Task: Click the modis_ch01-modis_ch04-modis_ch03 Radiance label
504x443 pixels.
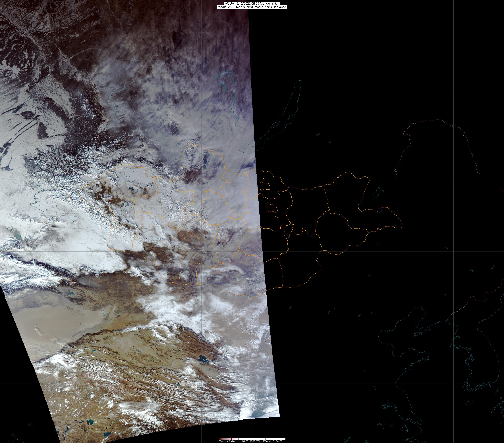Action: [x=252, y=7]
